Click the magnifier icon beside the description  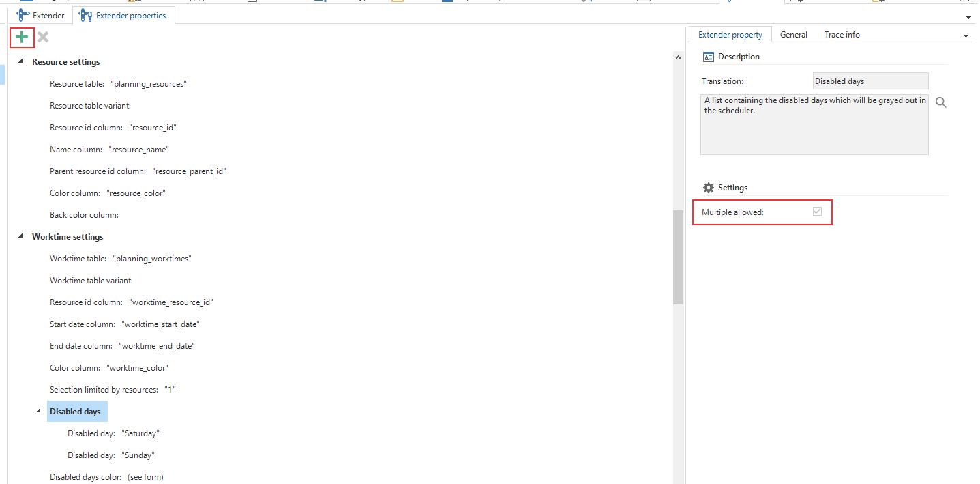(x=941, y=102)
